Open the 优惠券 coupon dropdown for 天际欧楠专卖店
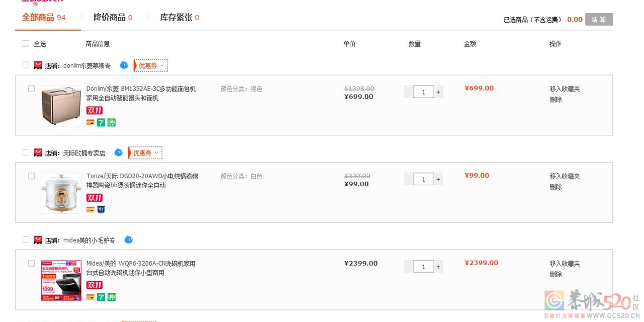The width and height of the screenshot is (644, 322). [x=145, y=153]
